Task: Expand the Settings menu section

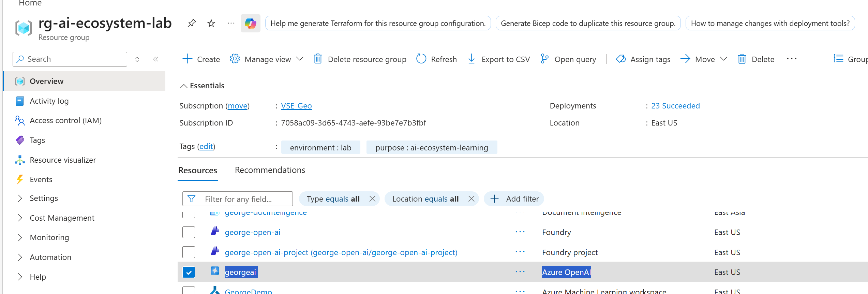Action: coord(20,198)
